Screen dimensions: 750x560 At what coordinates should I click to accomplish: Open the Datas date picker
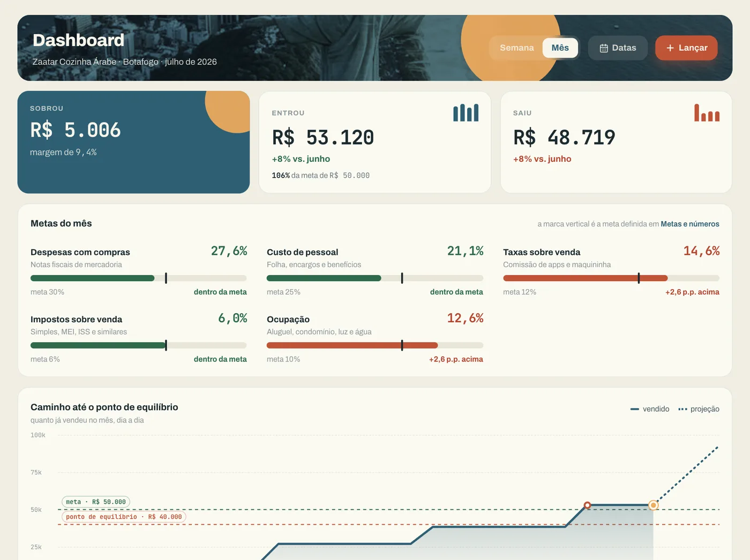(618, 48)
